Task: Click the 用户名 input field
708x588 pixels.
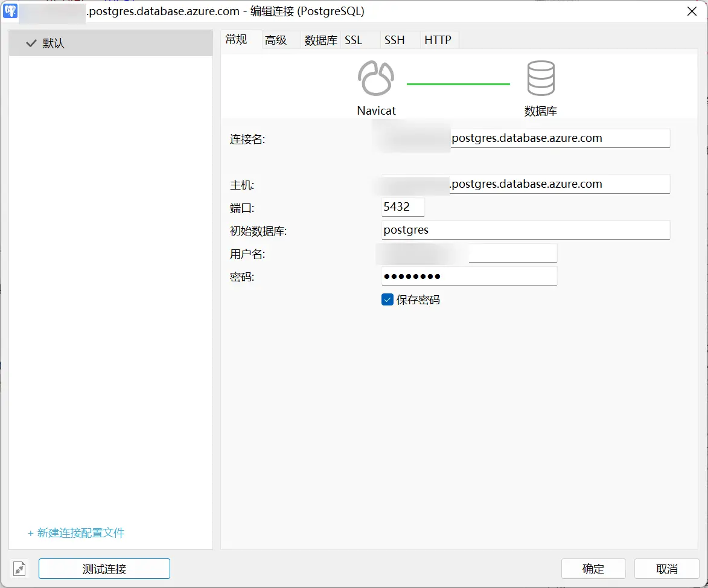Action: [469, 253]
